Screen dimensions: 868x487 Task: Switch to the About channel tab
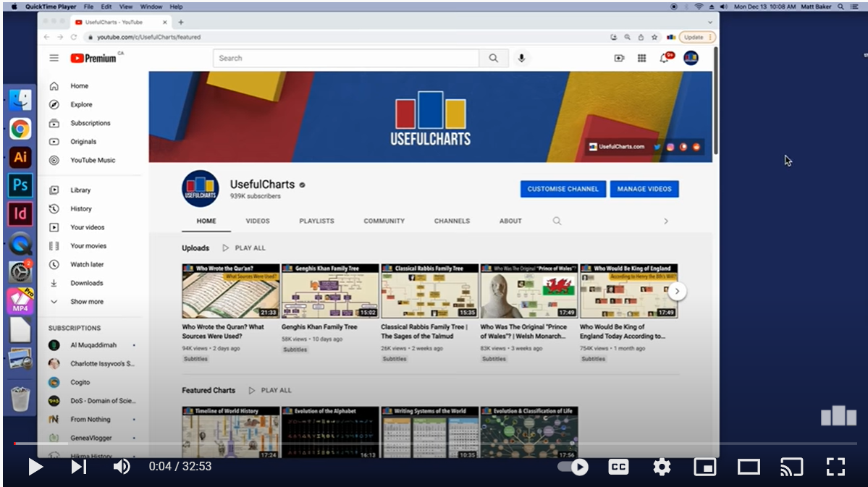(510, 221)
